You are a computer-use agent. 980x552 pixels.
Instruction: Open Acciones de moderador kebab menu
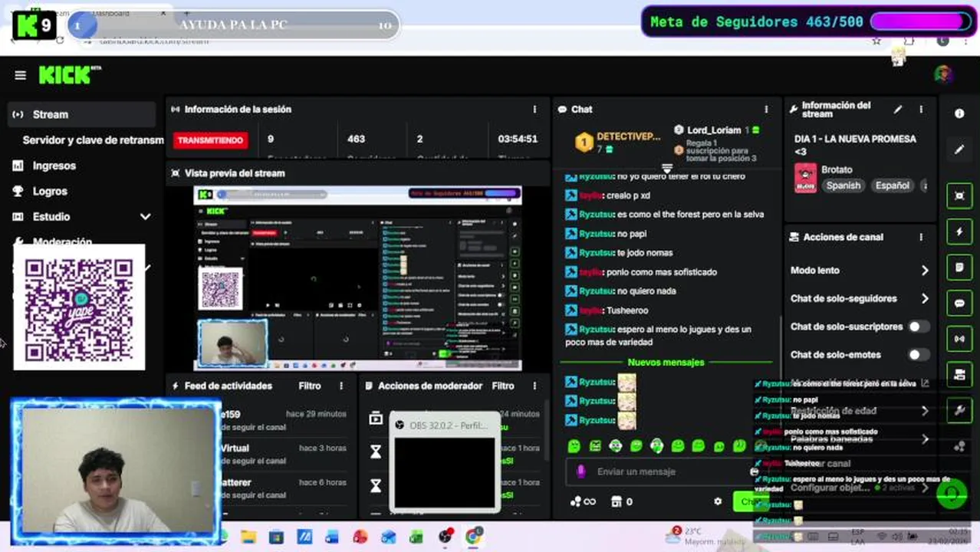(x=534, y=386)
